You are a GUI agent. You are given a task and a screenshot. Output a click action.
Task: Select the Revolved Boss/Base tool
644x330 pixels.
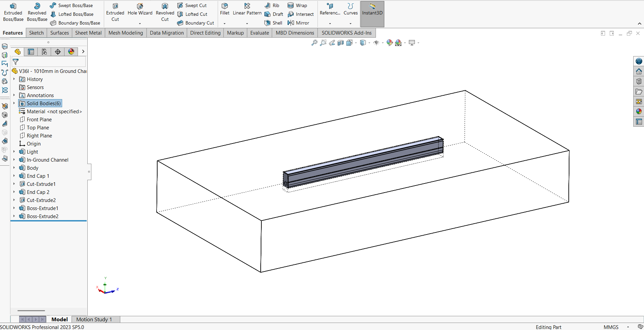click(x=37, y=12)
